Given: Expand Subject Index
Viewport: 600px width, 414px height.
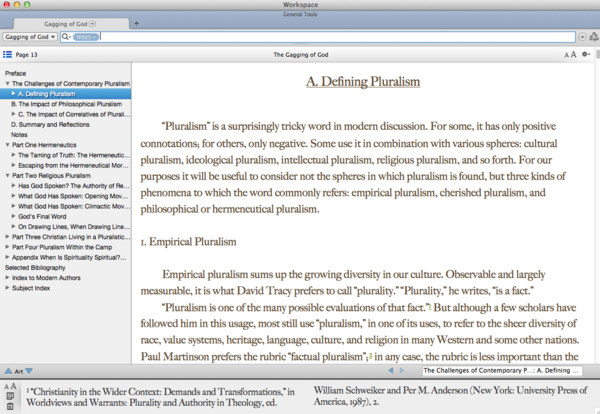Looking at the screenshot, I should pyautogui.click(x=7, y=288).
